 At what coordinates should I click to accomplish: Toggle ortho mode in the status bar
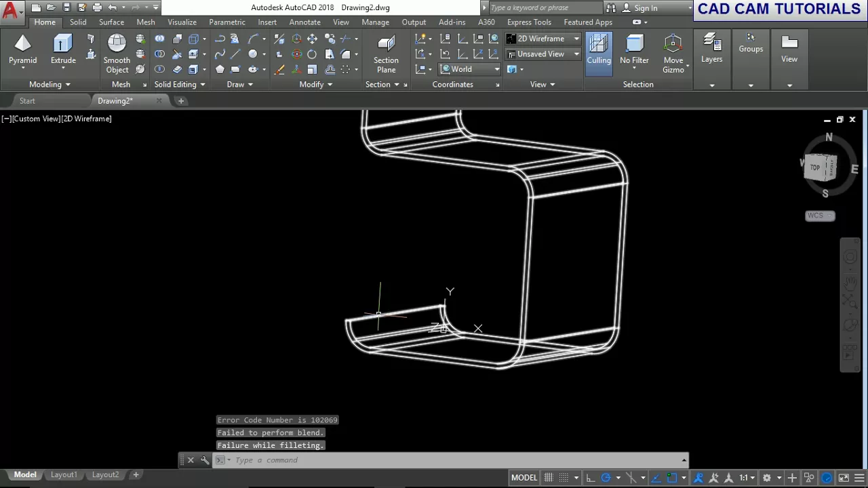point(591,478)
